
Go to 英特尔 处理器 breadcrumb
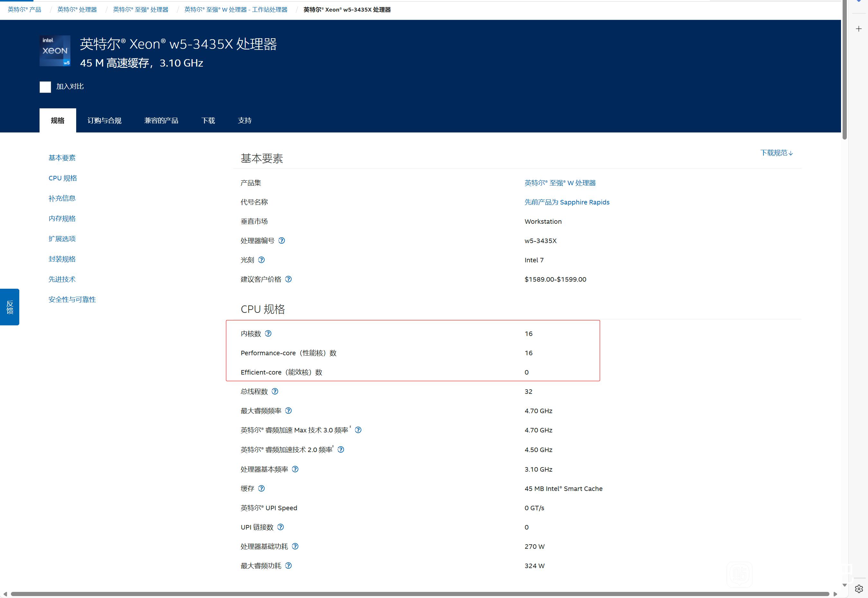[x=77, y=10]
